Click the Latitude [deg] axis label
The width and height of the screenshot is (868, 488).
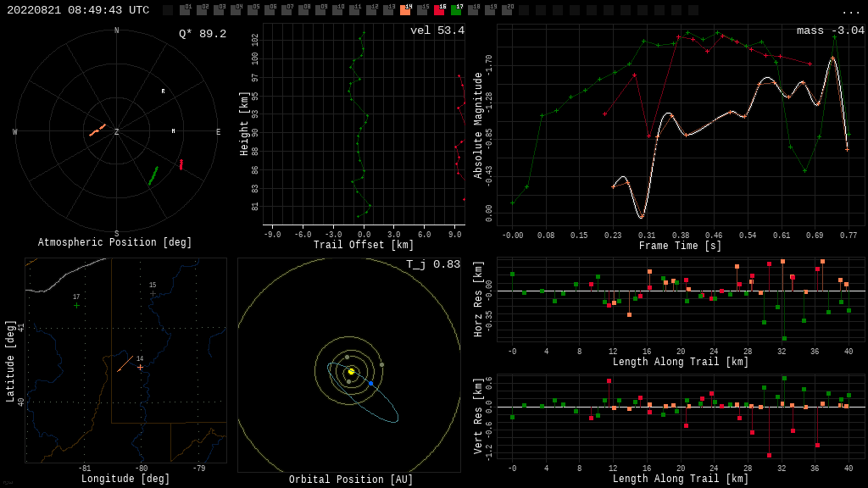10,361
